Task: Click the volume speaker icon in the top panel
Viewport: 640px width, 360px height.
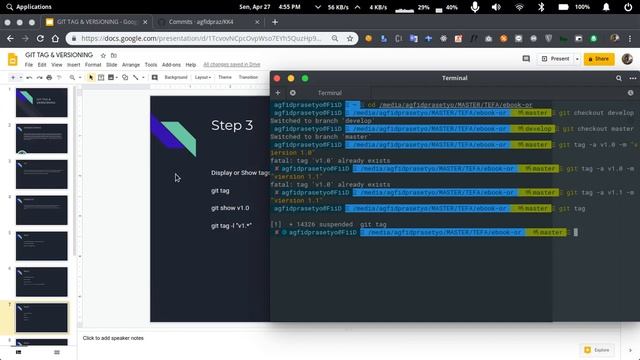Action: 496,7
